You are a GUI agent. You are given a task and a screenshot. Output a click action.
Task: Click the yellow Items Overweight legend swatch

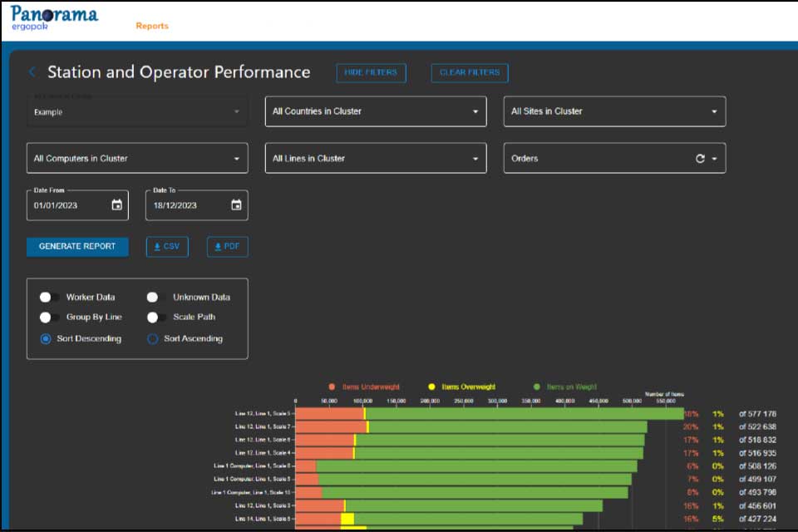431,387
